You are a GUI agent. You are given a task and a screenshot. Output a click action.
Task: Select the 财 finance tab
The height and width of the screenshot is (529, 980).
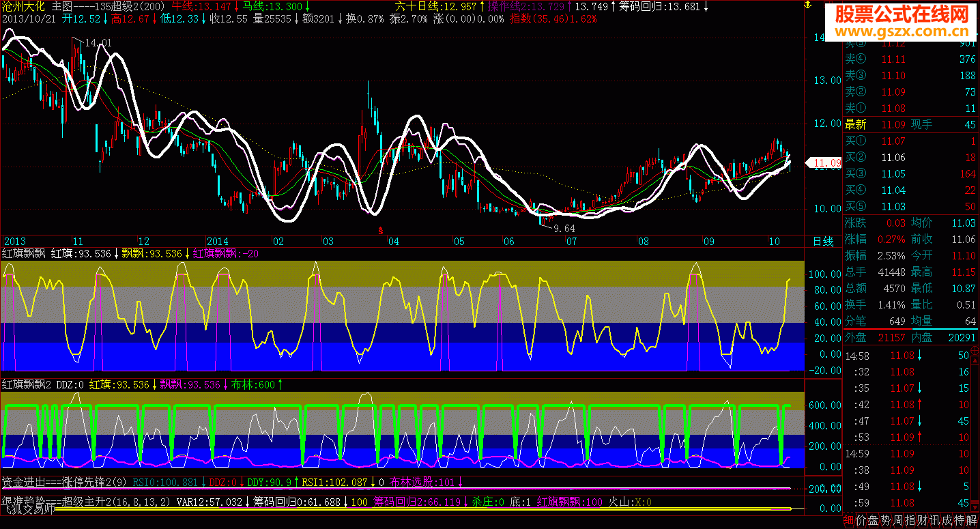pyautogui.click(x=922, y=520)
